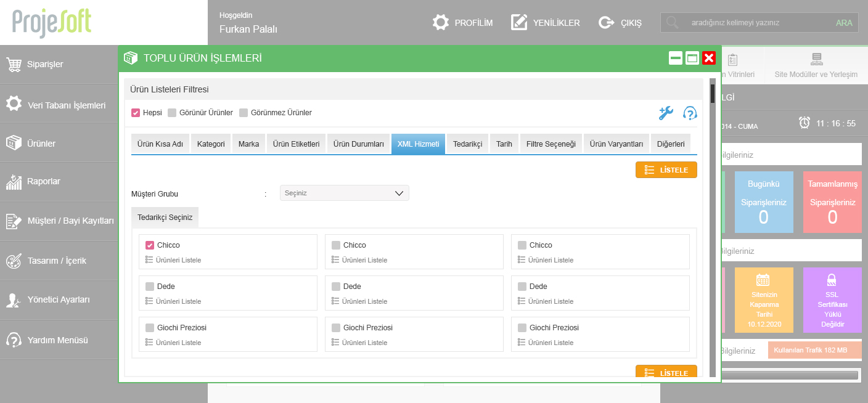Image resolution: width=868 pixels, height=403 pixels.
Task: Uncheck the Hepsi checkbox
Action: (x=136, y=113)
